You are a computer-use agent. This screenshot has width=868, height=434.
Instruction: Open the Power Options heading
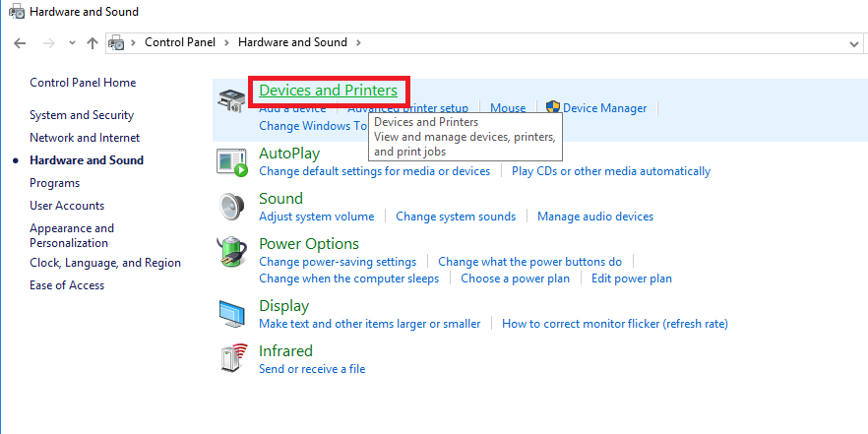(309, 244)
